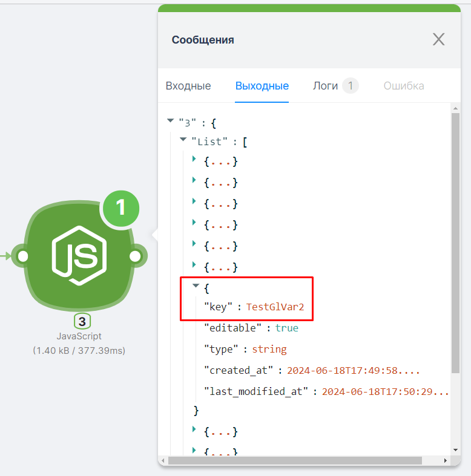Switch to the Входные tab
The image size is (471, 476).
[188, 86]
